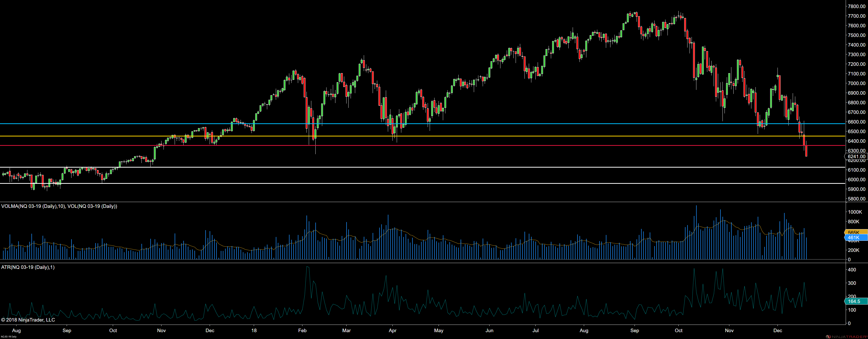
Task: Select the ATR(NQ 03-19 (Daily),1) indicator label
Action: pyautogui.click(x=28, y=267)
